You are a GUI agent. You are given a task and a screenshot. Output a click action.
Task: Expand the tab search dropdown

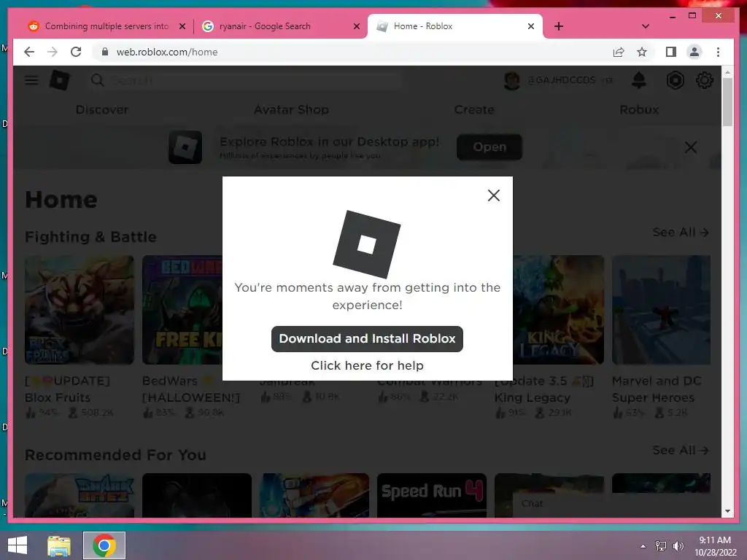[x=645, y=26]
